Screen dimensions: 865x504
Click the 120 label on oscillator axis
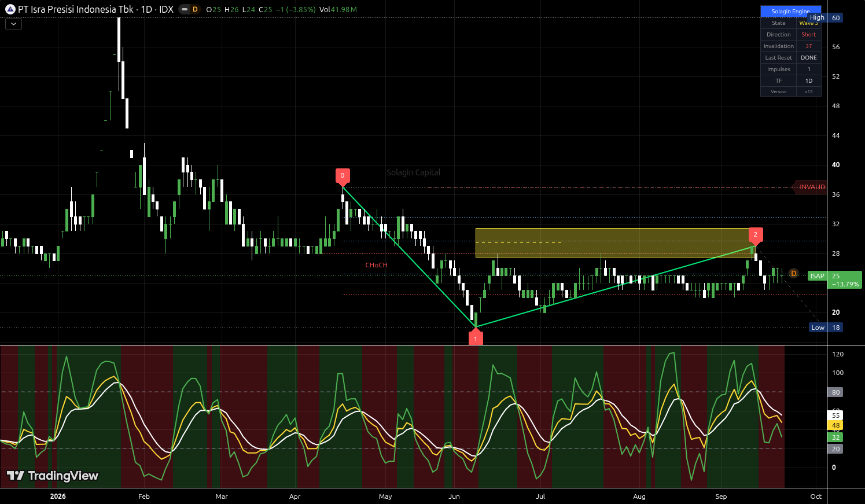click(838, 354)
